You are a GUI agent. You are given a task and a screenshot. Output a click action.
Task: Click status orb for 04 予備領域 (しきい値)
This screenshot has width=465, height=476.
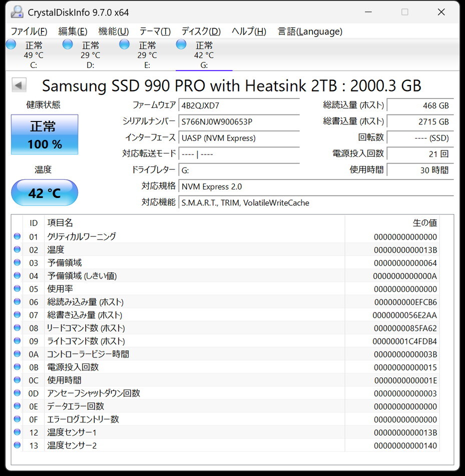pyautogui.click(x=18, y=275)
